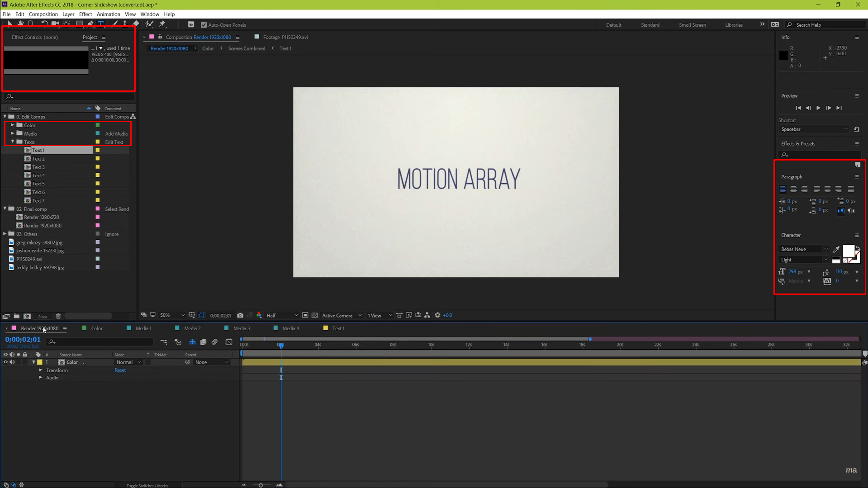Pick the Puppet Pin tool
868x488 pixels.
pos(162,24)
